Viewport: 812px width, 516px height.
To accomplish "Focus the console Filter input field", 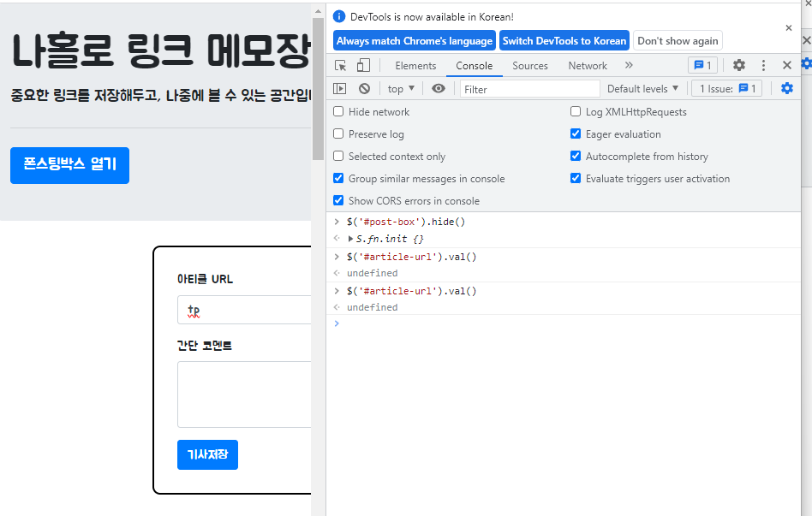I will point(529,89).
